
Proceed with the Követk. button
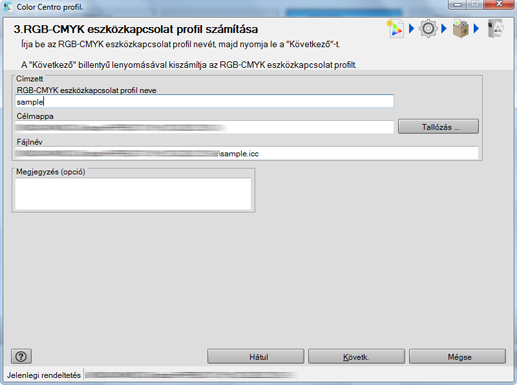pyautogui.click(x=356, y=357)
